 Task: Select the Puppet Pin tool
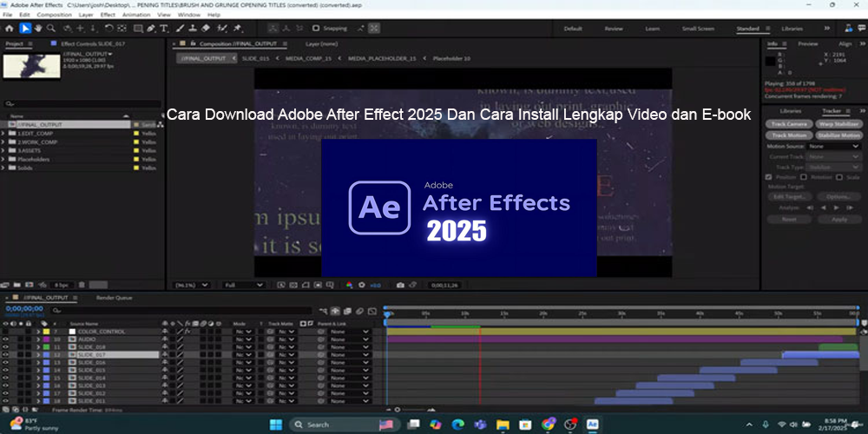[238, 29]
